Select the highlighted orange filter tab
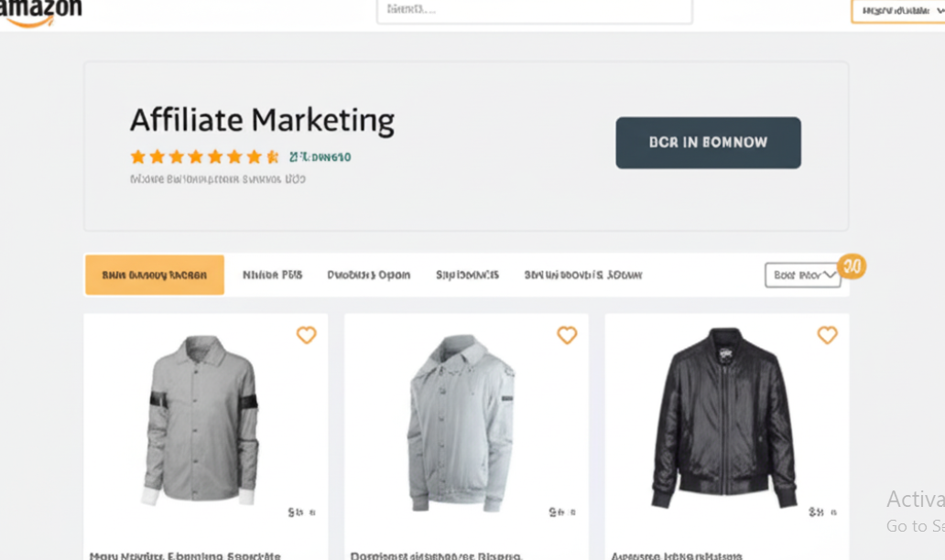945x560 pixels. tap(154, 275)
